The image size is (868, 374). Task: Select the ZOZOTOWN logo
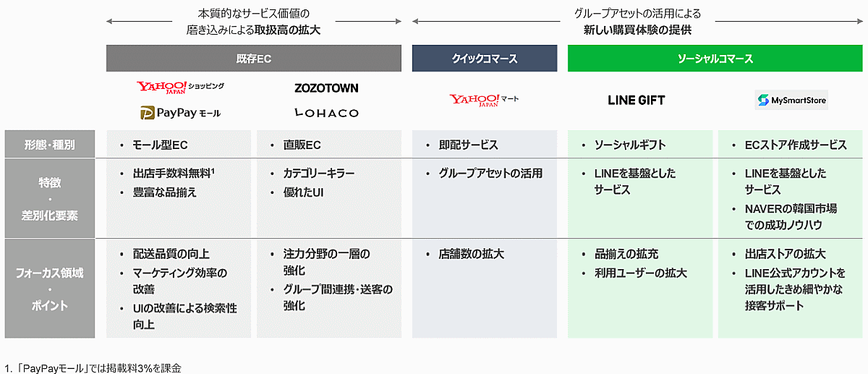326,88
